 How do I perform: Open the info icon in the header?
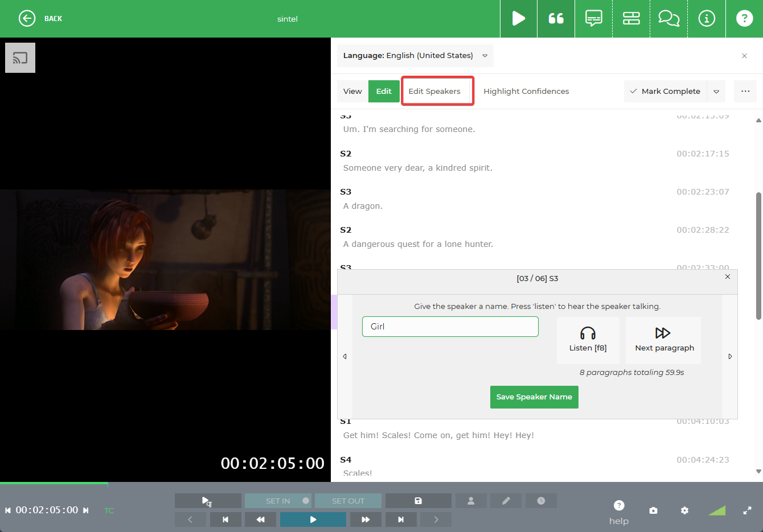[x=707, y=19]
